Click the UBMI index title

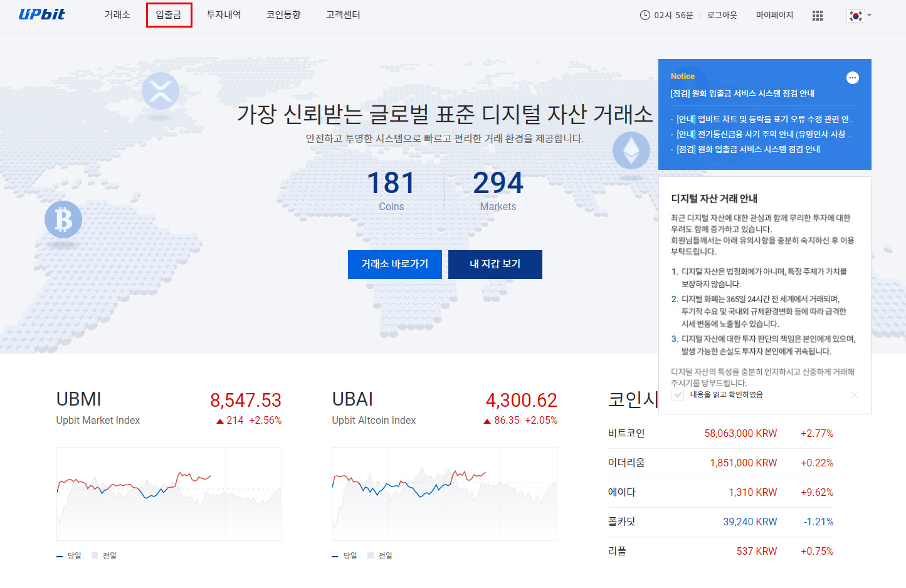tap(79, 399)
